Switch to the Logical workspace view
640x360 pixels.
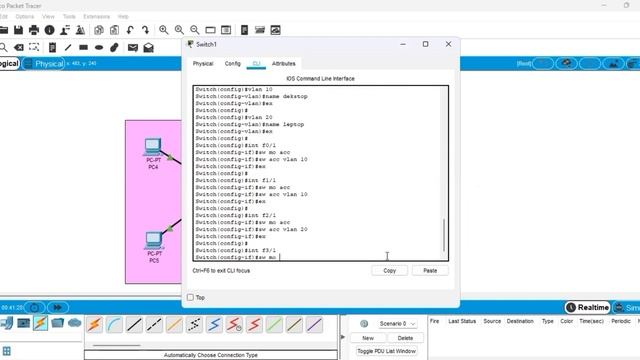(x=9, y=64)
